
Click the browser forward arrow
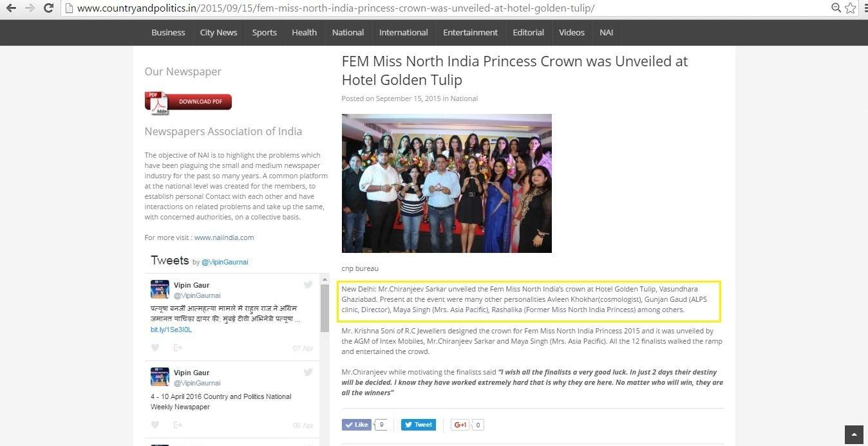[30, 8]
